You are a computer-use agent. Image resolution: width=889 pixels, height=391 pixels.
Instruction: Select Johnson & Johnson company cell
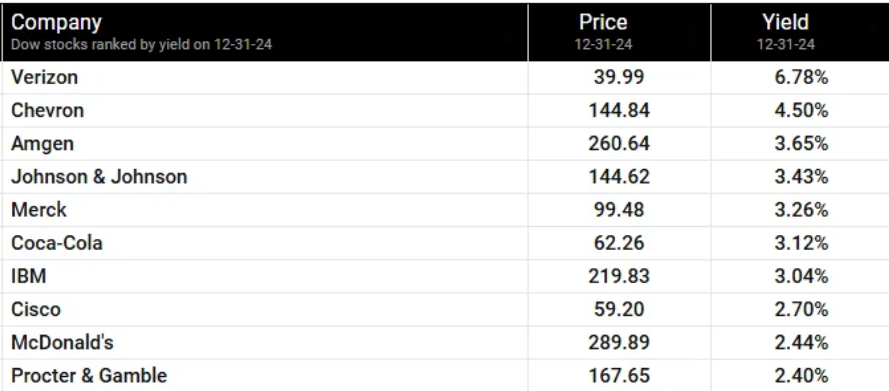pos(99,177)
